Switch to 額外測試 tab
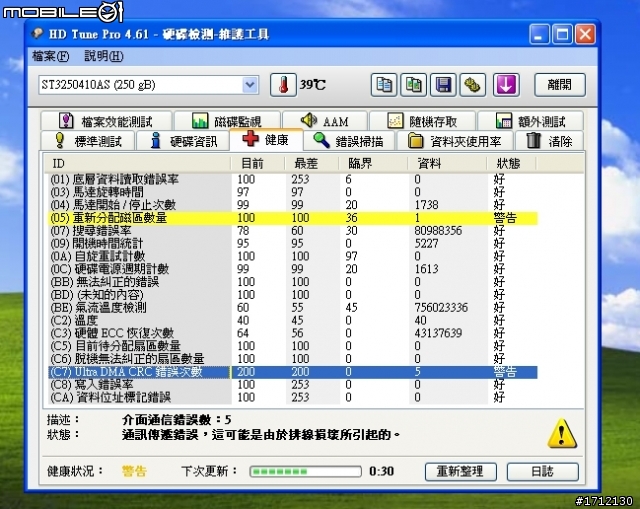The image size is (640, 509). pyautogui.click(x=531, y=121)
